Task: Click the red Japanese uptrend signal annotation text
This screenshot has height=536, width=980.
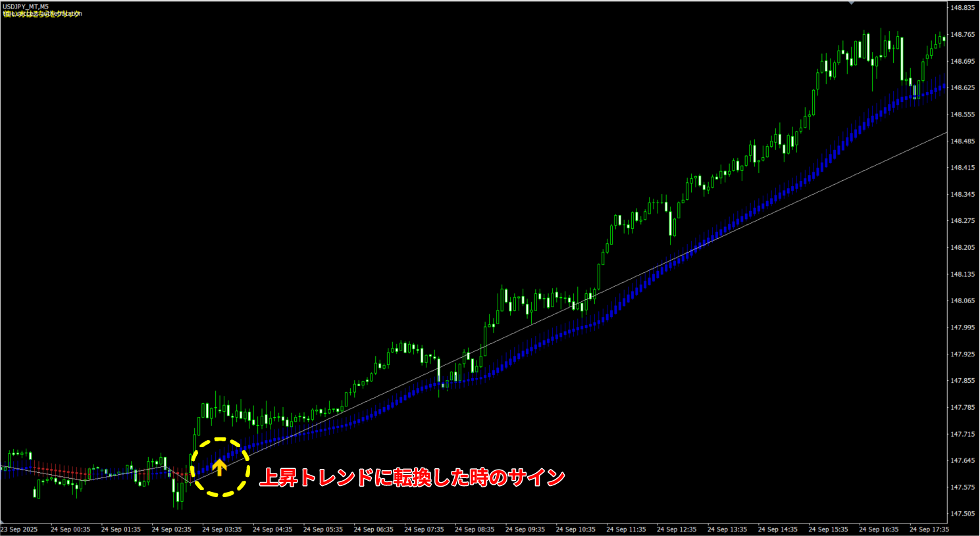Action: (x=412, y=477)
